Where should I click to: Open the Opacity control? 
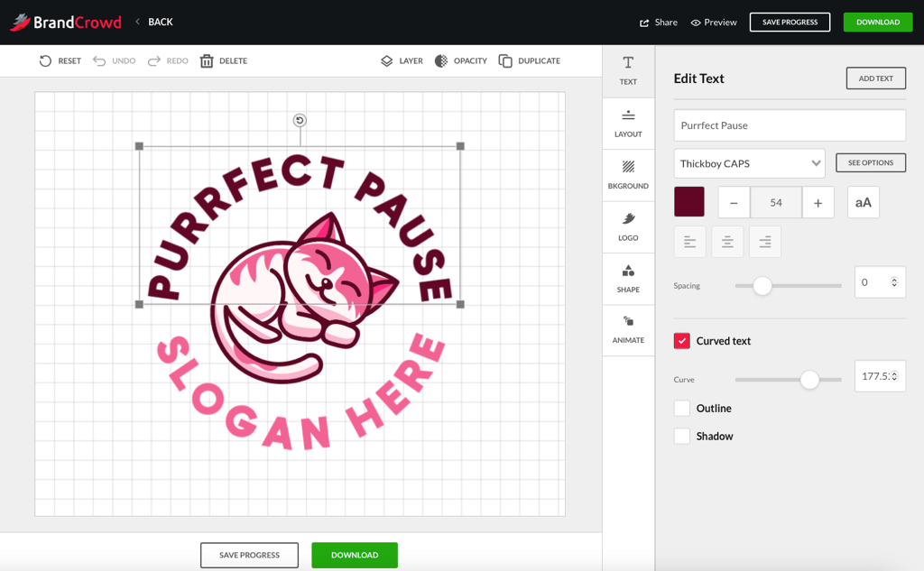click(441, 61)
